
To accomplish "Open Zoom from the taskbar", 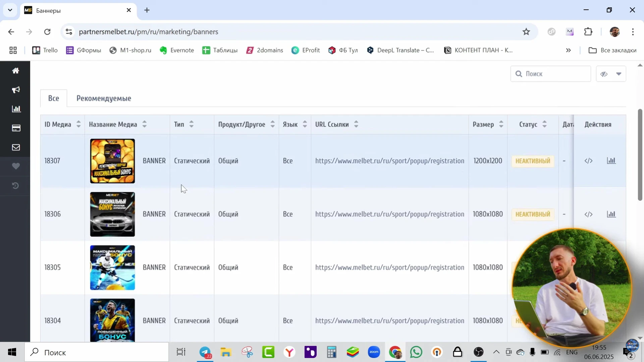I will tap(374, 352).
